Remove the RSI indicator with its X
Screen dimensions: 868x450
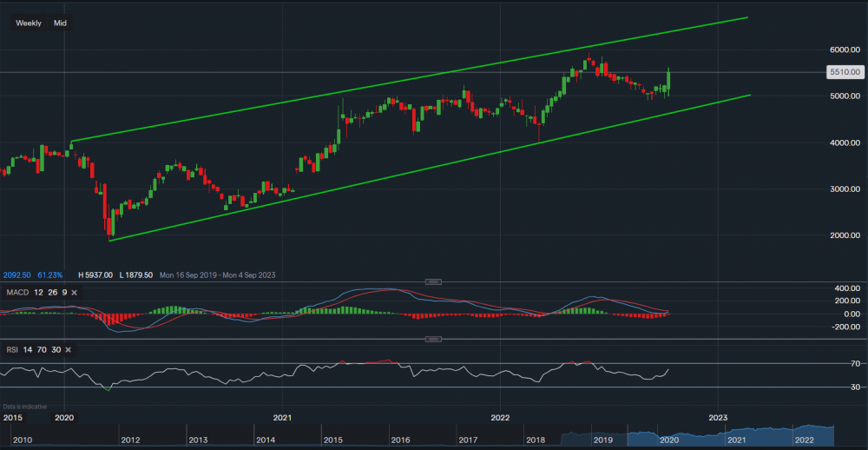point(66,349)
